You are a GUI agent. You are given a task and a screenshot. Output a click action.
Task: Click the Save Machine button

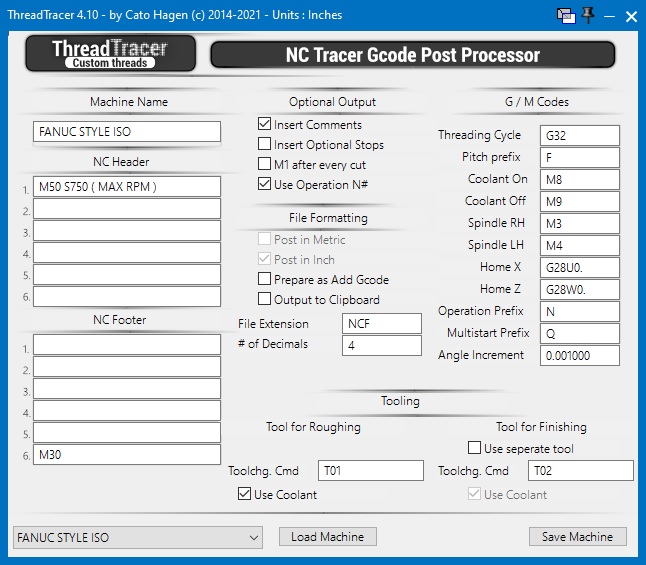coord(577,537)
